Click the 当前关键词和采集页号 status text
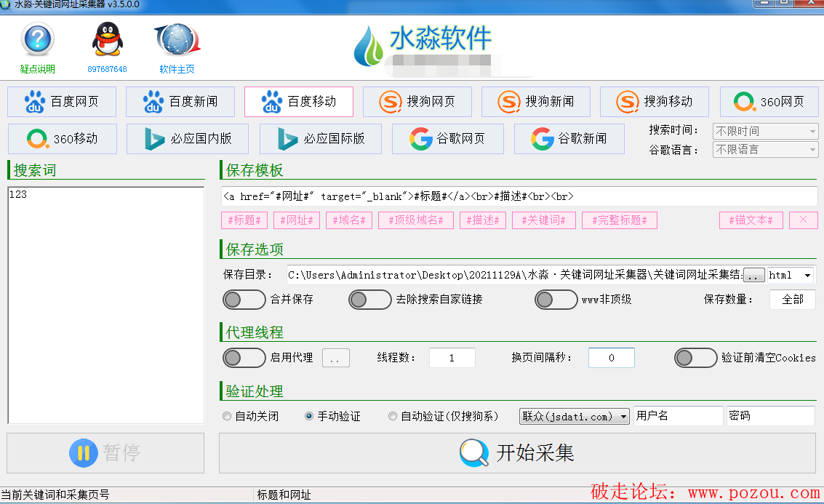 coord(55,495)
